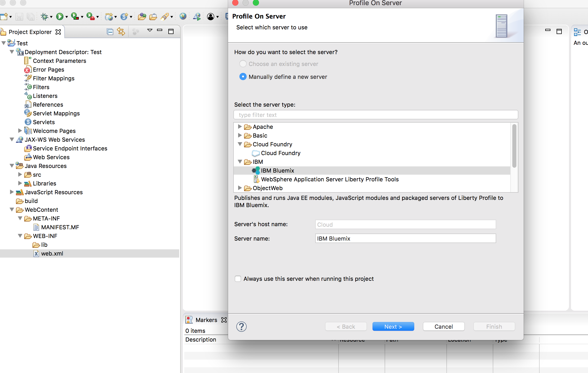
Task: Click the 'type filter text' field
Action: click(x=376, y=115)
